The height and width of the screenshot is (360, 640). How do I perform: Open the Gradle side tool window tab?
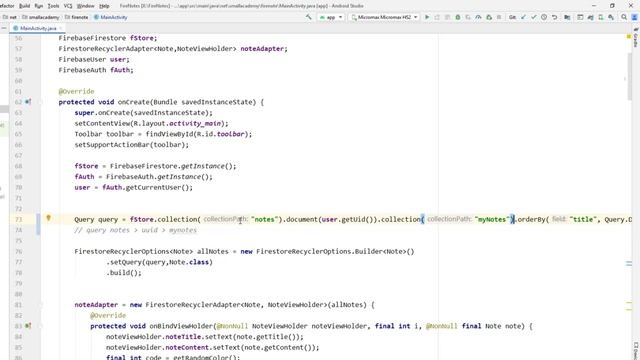point(636,38)
